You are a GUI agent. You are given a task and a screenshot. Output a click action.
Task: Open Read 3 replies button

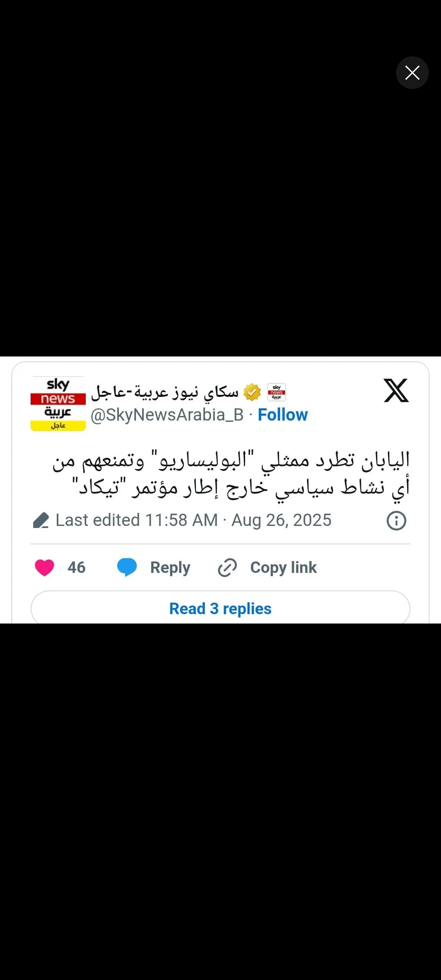click(220, 608)
